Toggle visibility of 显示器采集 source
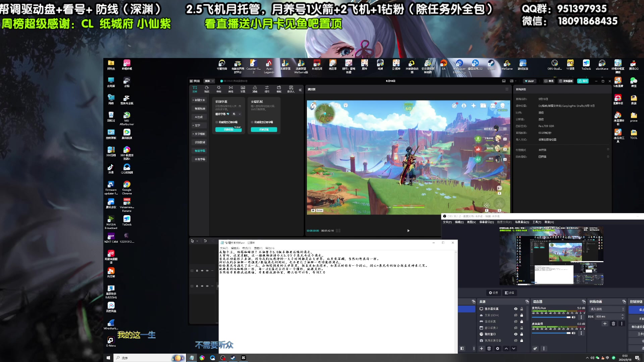 click(x=516, y=309)
